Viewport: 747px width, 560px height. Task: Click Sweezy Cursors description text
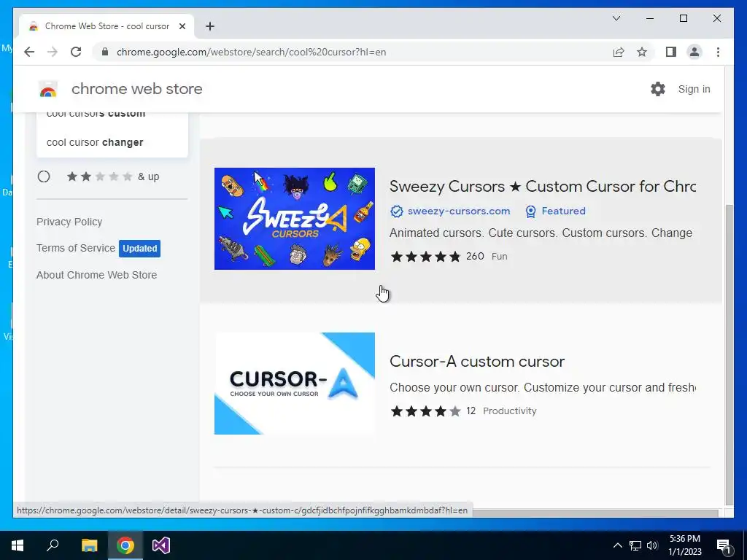point(541,233)
